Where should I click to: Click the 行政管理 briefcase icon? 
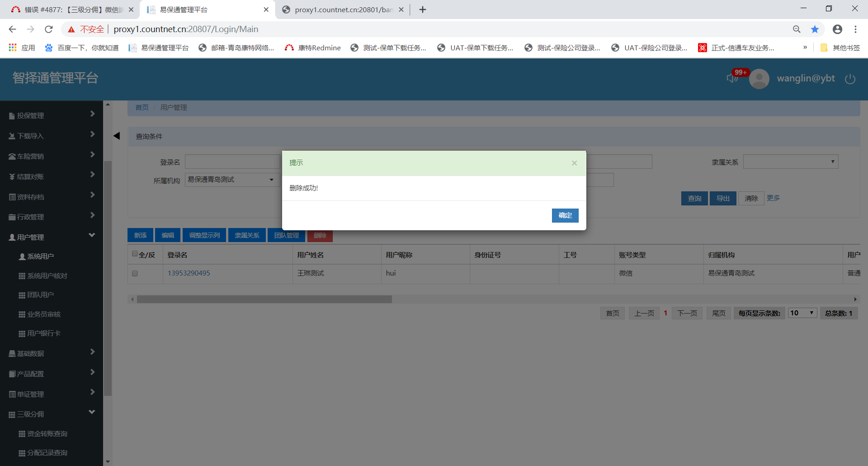pyautogui.click(x=12, y=217)
